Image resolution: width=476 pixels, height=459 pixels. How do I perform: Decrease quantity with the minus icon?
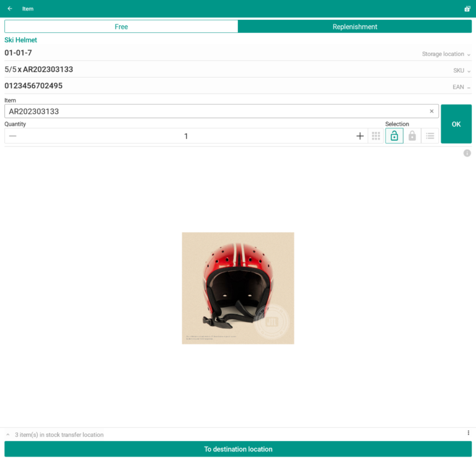pyautogui.click(x=13, y=136)
